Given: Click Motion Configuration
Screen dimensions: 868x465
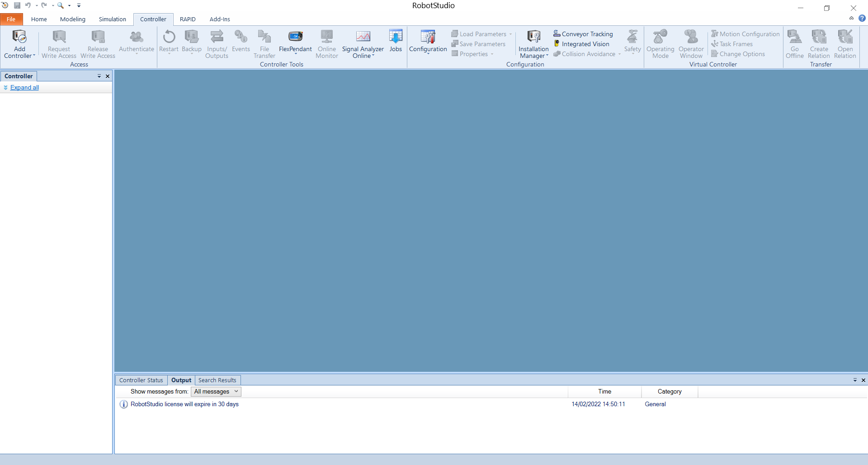Looking at the screenshot, I should (745, 34).
